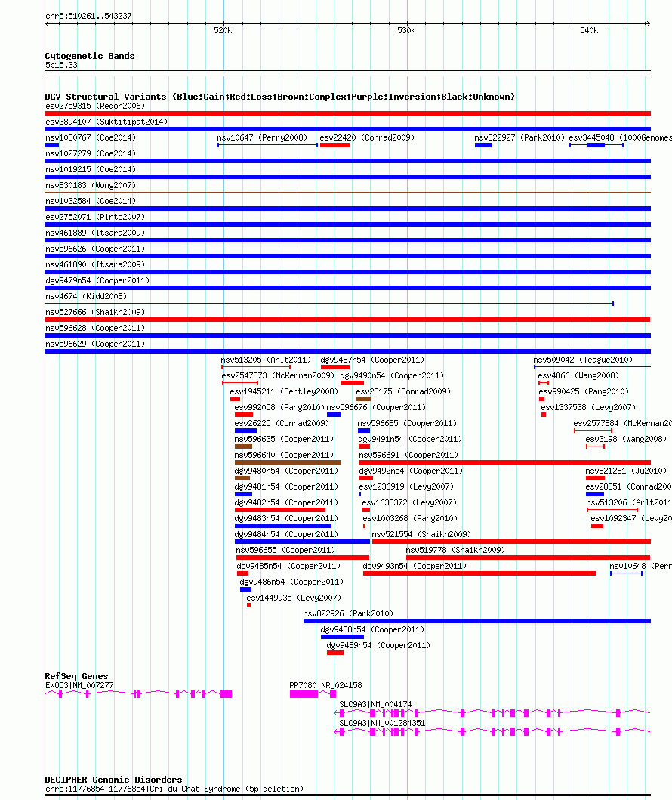This screenshot has height=800, width=672.
Task: Click the nsv4674 (Kidd2008) label
Action: pos(86,296)
